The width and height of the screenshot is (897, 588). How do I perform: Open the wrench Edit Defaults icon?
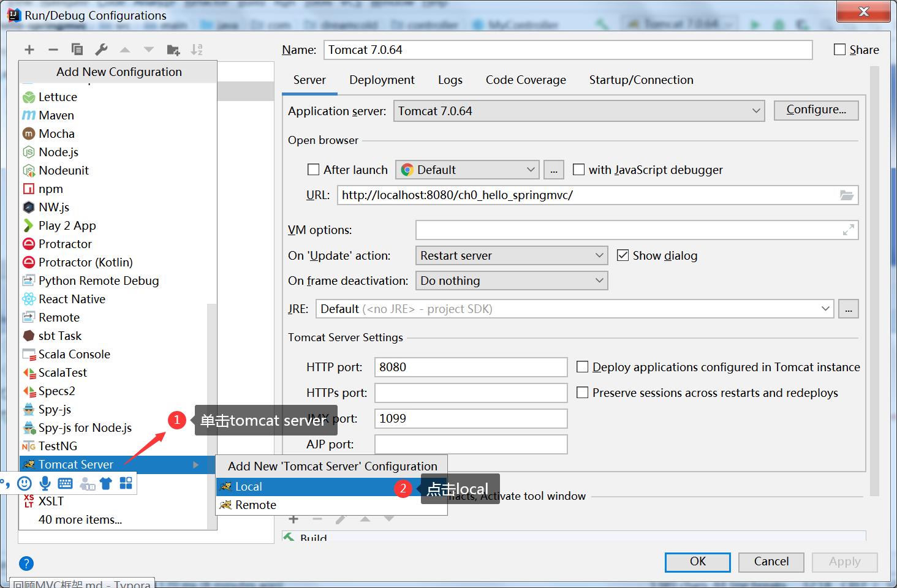point(101,50)
